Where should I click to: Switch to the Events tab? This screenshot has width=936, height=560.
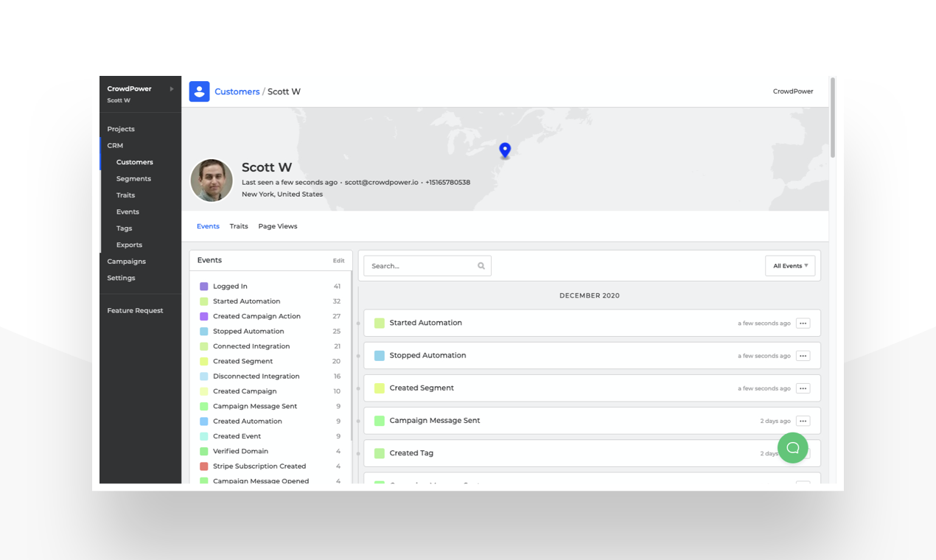[208, 226]
